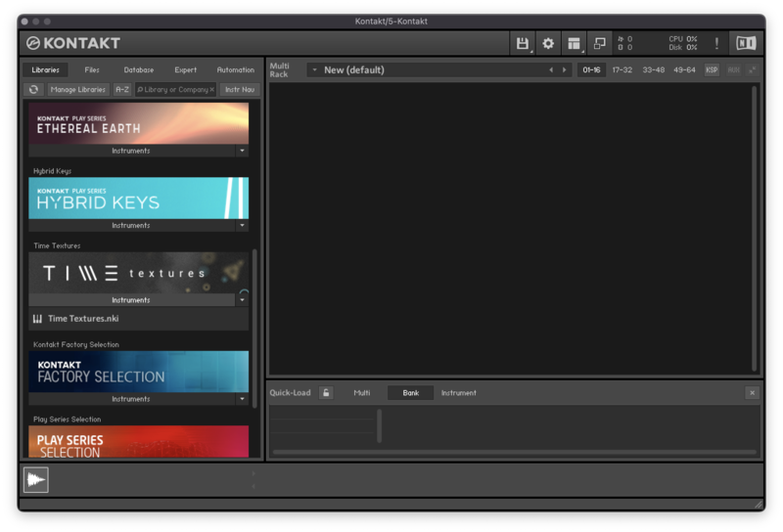Open the save (floppy disk) menu
The height and width of the screenshot is (532, 783).
pyautogui.click(x=523, y=43)
